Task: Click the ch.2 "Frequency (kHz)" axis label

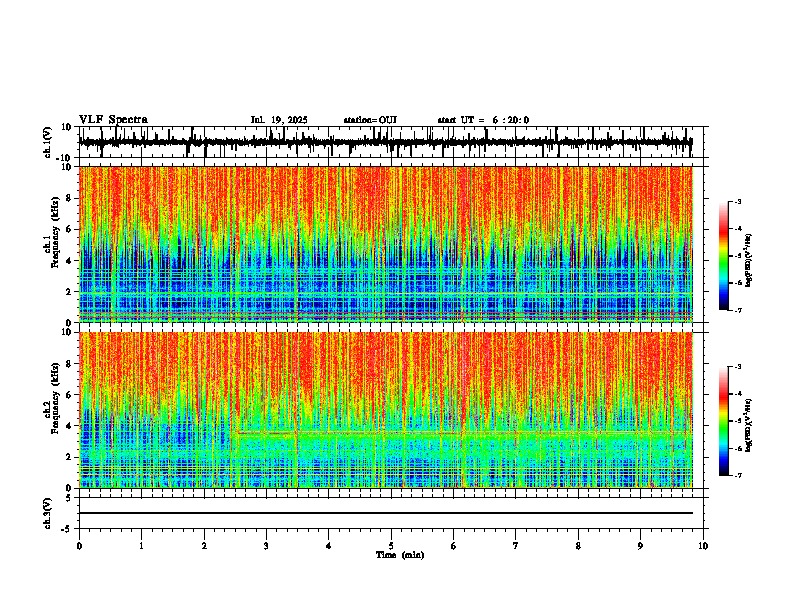Action: pyautogui.click(x=55, y=398)
